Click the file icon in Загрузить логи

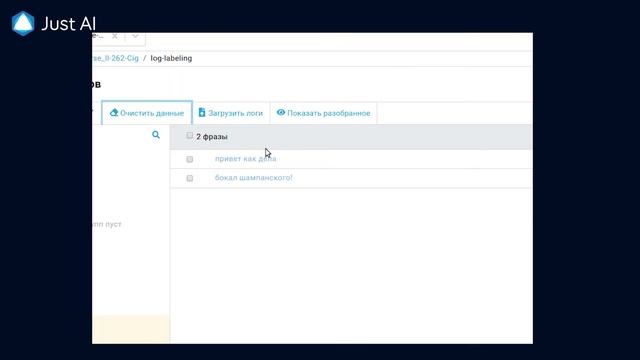[x=202, y=112]
